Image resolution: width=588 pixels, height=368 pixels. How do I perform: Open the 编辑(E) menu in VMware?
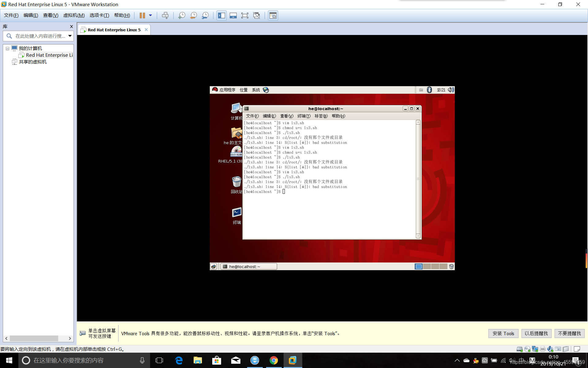[x=31, y=15]
